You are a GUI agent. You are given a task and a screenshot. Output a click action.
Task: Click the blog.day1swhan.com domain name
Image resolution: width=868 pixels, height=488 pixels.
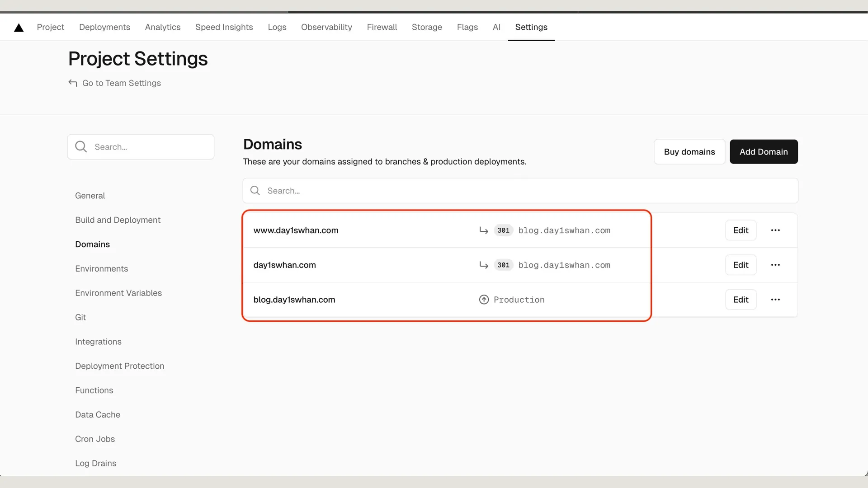pyautogui.click(x=294, y=300)
